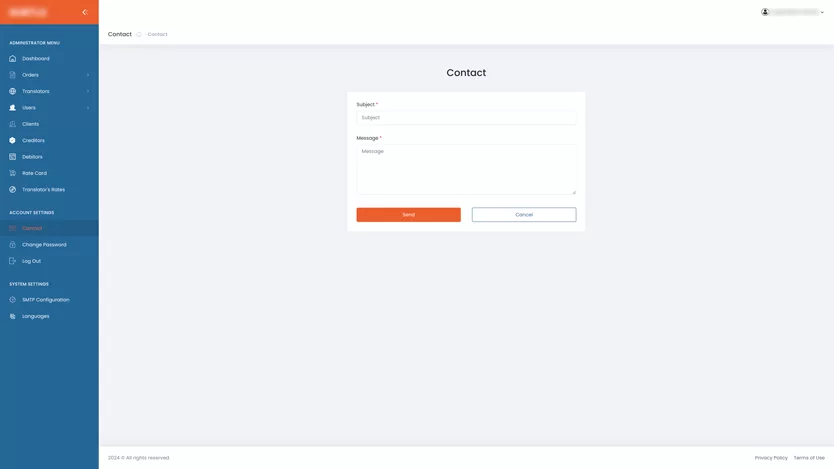
Task: Click the Rate Card icon
Action: coord(13,173)
